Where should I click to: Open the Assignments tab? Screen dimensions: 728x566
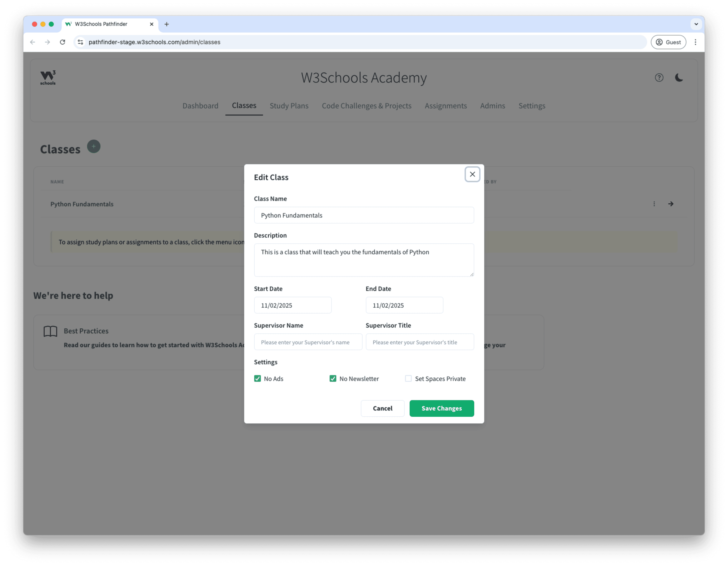[445, 106]
